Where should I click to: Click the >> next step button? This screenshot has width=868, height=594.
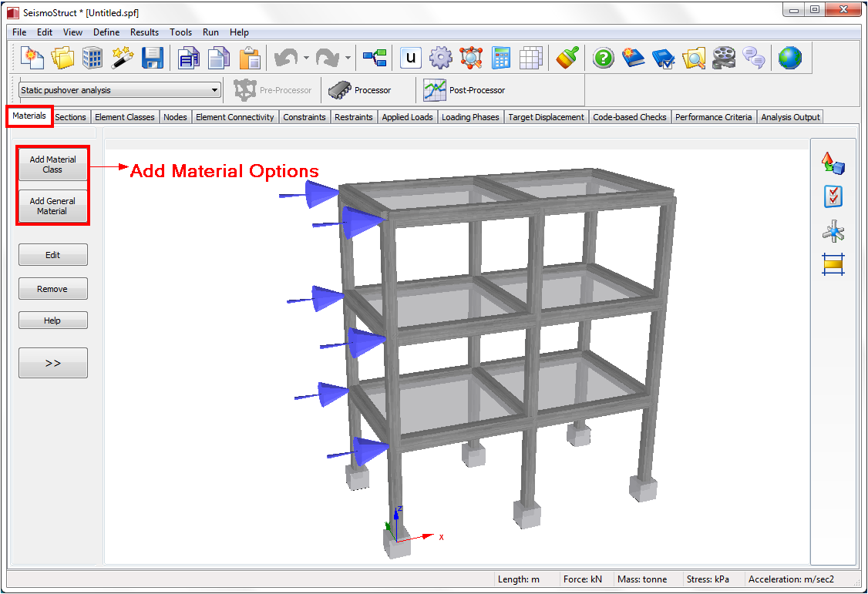pyautogui.click(x=53, y=363)
